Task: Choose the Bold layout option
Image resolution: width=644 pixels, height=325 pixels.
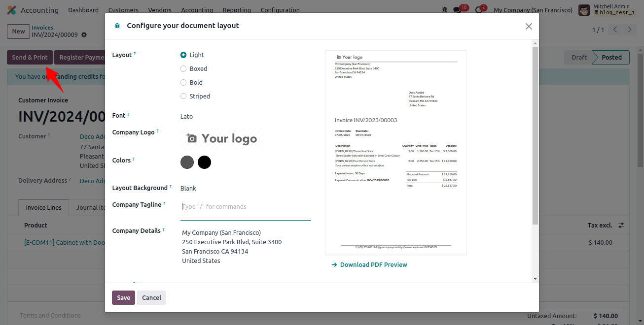Action: pyautogui.click(x=183, y=83)
